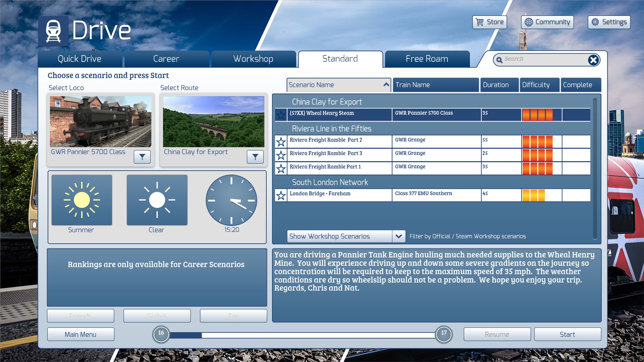
Task: Click the Drive train logo icon
Action: [x=53, y=31]
